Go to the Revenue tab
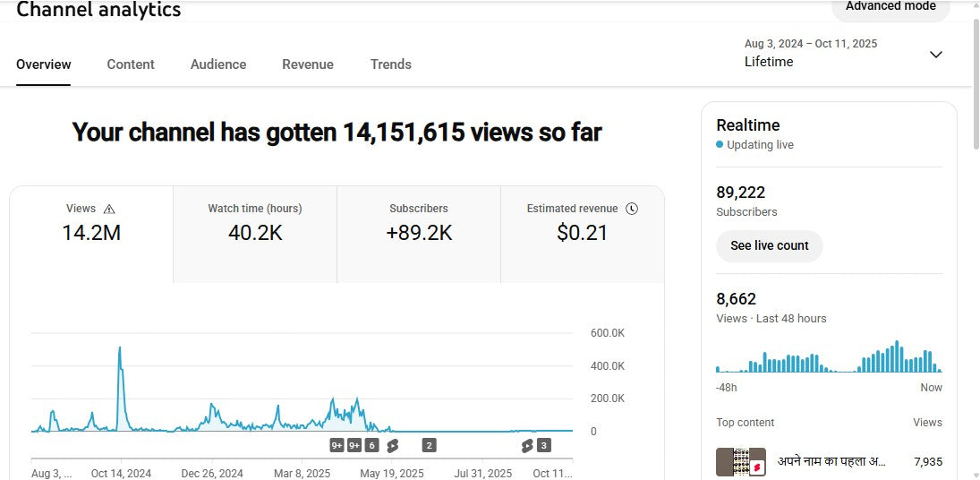This screenshot has width=980, height=480. (x=308, y=64)
